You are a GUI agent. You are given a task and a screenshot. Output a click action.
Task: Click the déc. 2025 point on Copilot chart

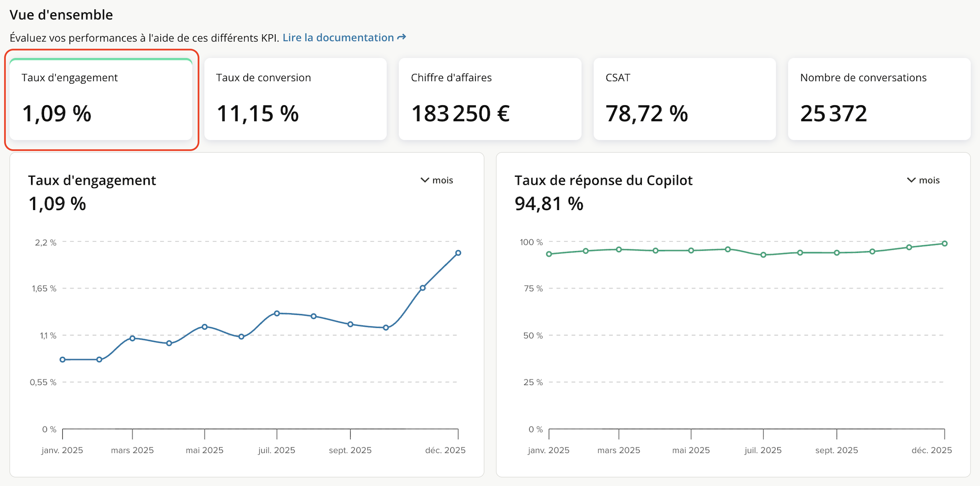pos(944,243)
